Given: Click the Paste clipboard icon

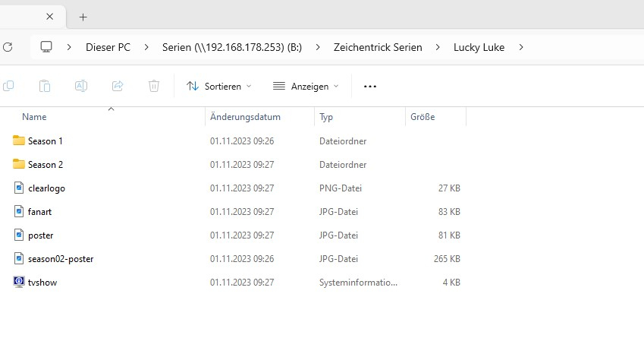Looking at the screenshot, I should (x=45, y=86).
